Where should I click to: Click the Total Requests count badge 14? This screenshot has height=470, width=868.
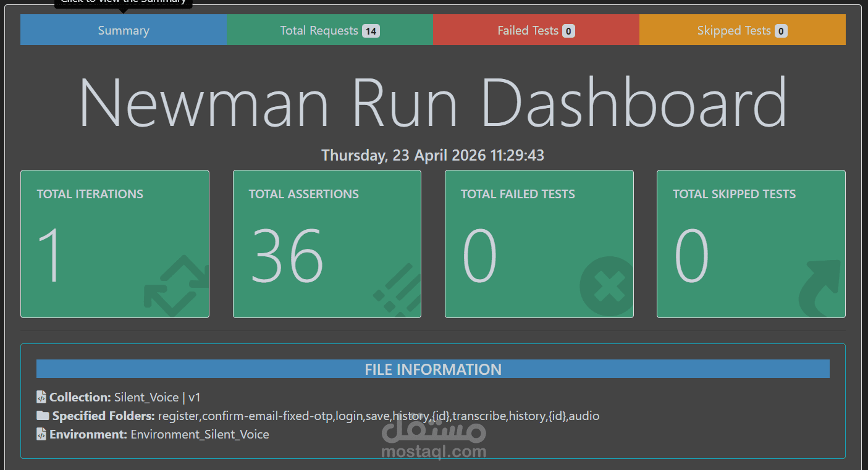tap(371, 31)
